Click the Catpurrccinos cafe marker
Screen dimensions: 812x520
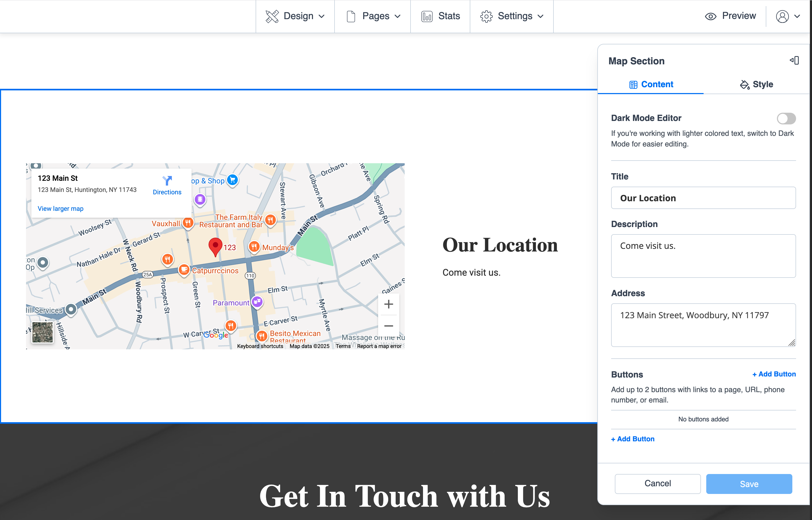tap(184, 270)
